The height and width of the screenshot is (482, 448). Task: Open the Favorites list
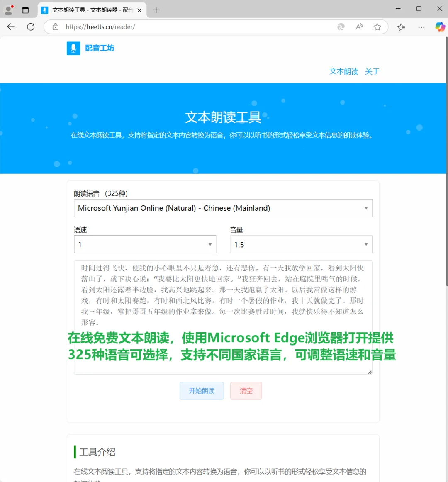pos(401,27)
